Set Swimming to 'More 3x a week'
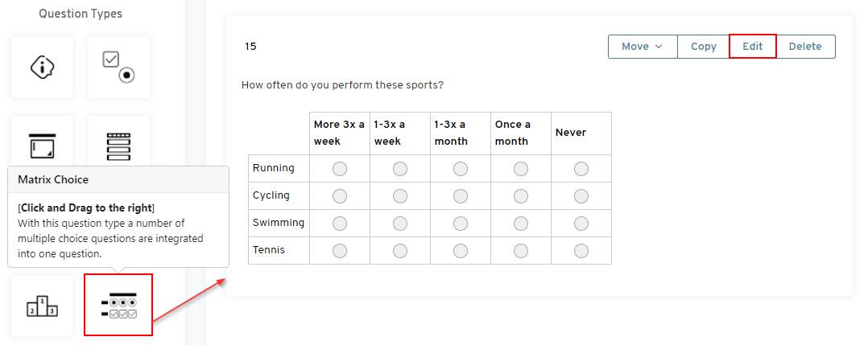This screenshot has width=868, height=345. click(340, 224)
